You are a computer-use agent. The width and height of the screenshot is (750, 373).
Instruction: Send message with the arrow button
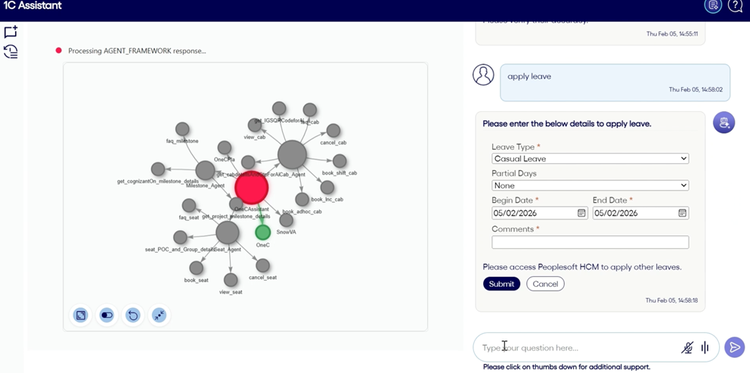pyautogui.click(x=734, y=347)
